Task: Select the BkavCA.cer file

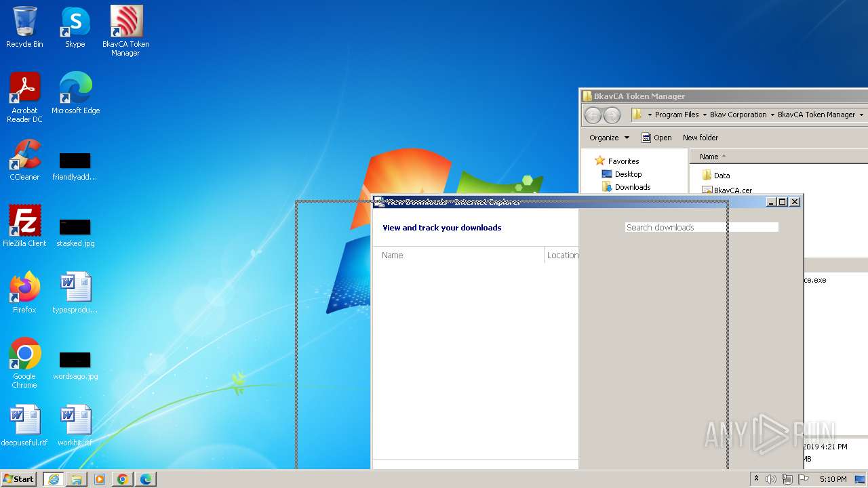Action: coord(726,190)
